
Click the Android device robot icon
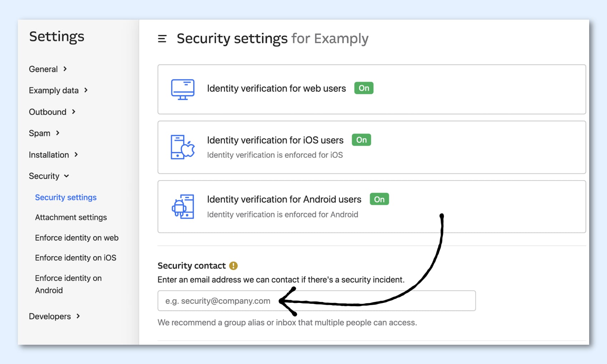183,207
